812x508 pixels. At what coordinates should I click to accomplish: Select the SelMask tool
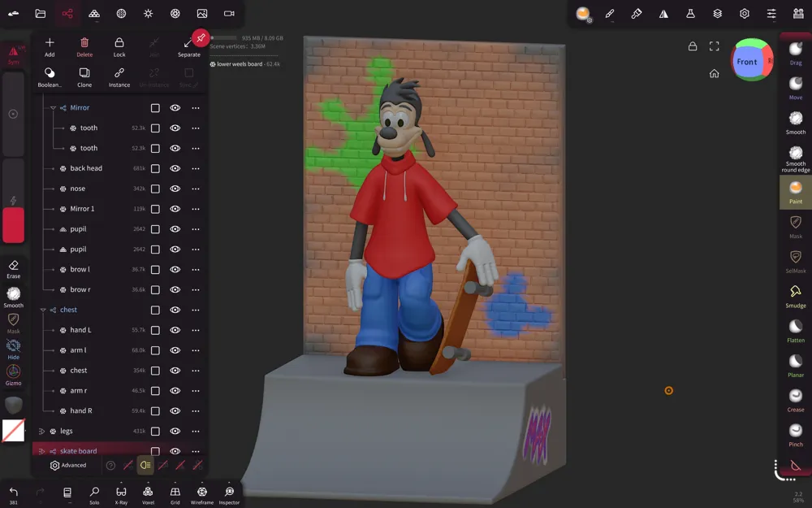click(x=796, y=261)
